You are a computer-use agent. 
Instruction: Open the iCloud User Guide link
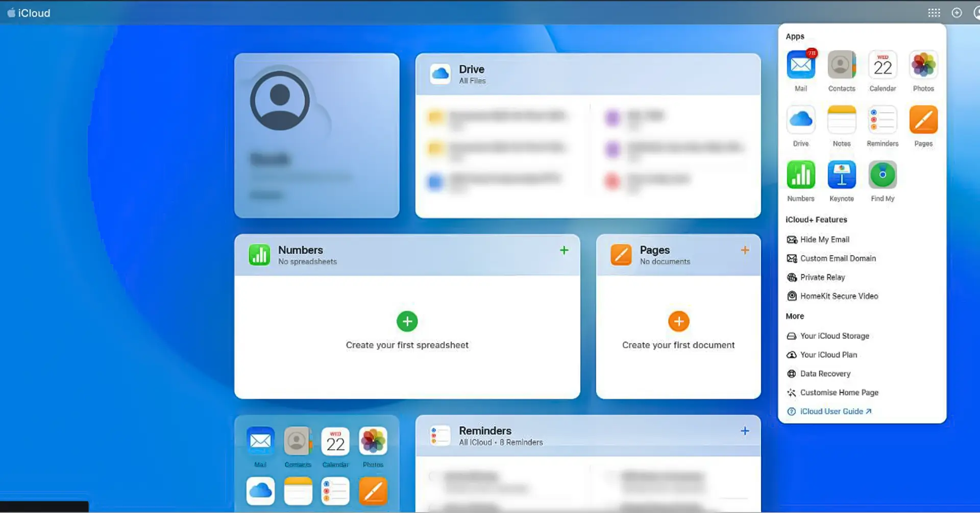click(x=829, y=411)
